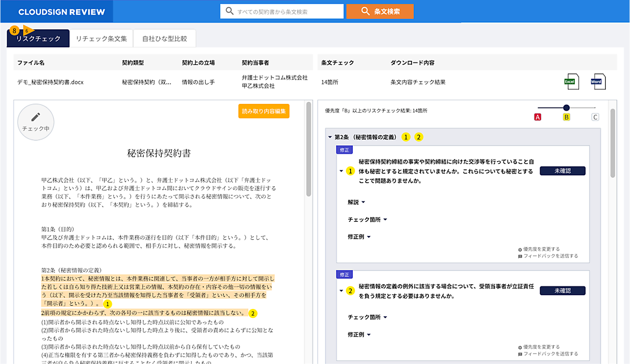Click badge 2 beside Article 2 heading

[418, 137]
